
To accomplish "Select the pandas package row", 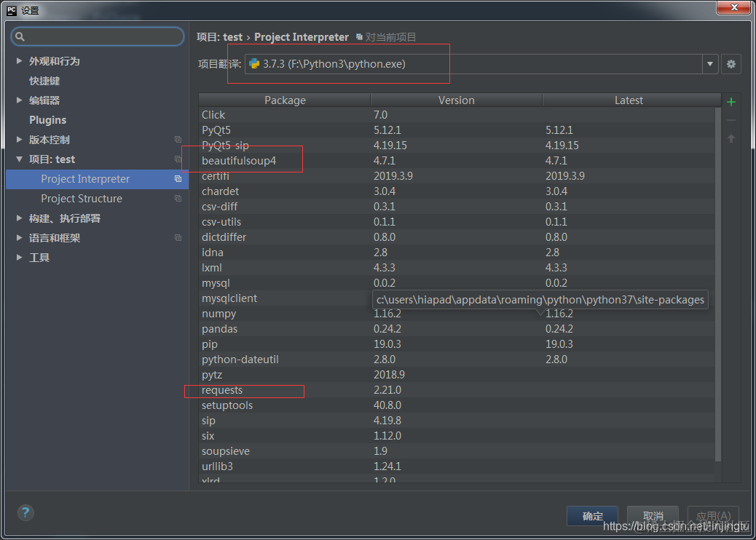I will (x=457, y=328).
